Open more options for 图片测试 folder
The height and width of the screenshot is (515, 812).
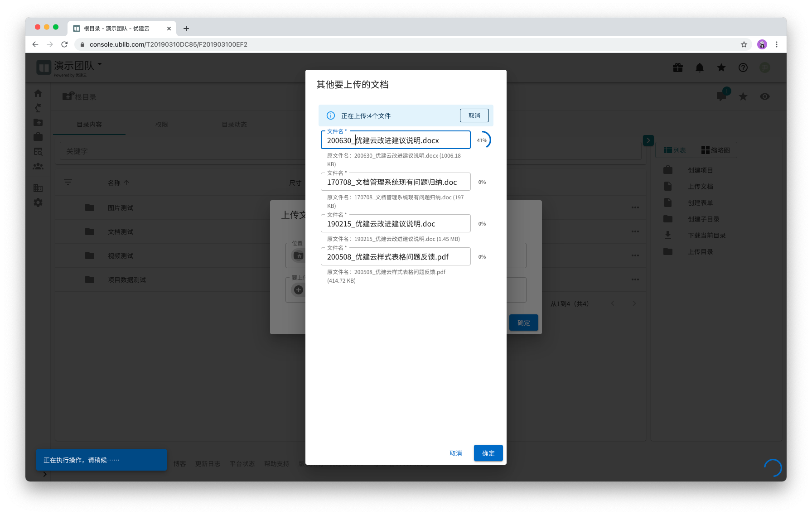[x=635, y=207]
